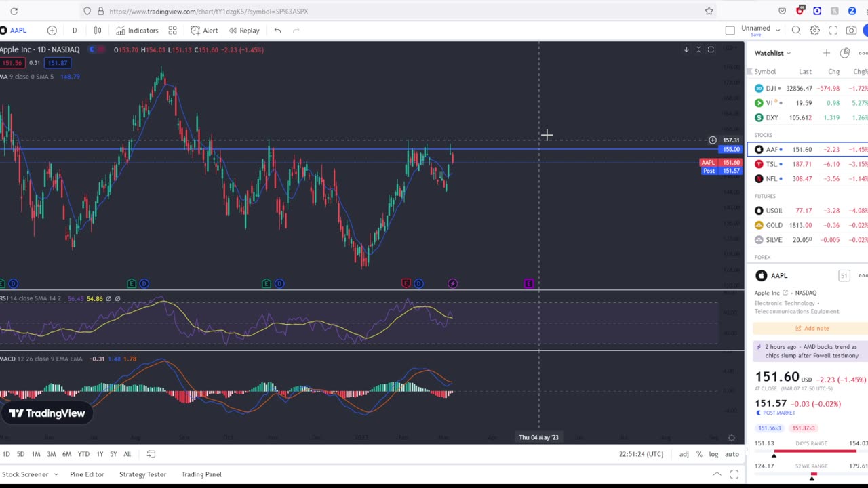Toggle percent scale
The width and height of the screenshot is (868, 488).
[699, 454]
